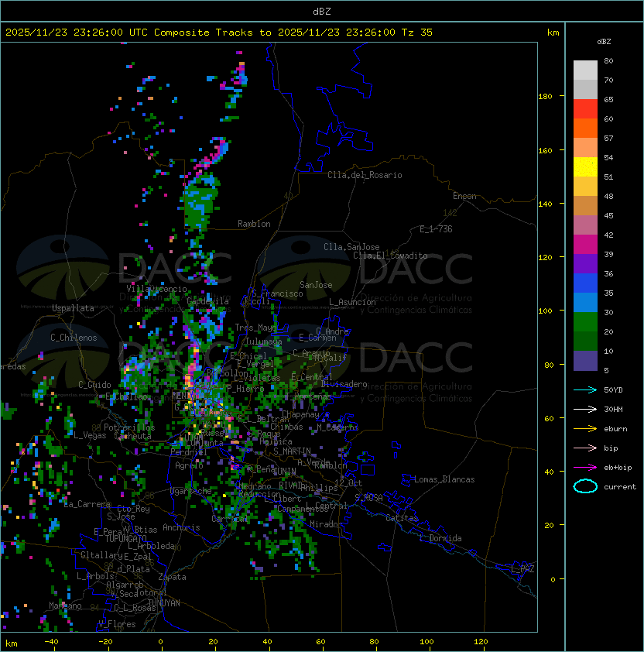Click the 'Zapata' map label
Screen dimensions: 644x652
(172, 577)
